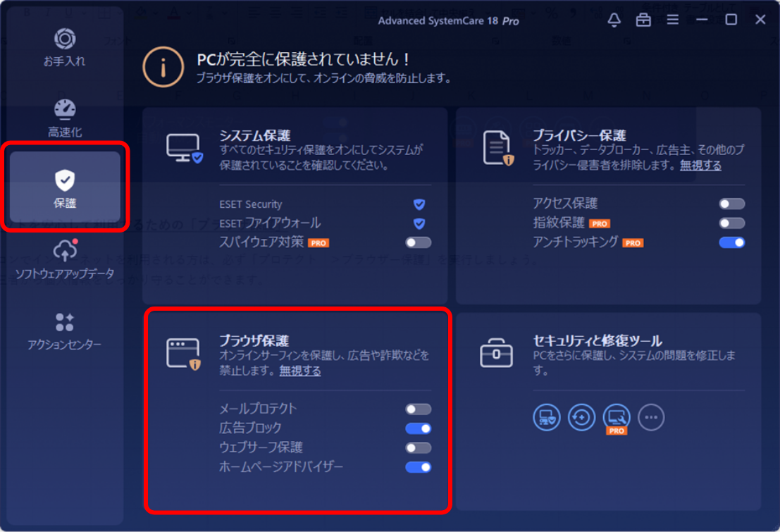The height and width of the screenshot is (532, 780).
Task: Open the PRO monitor-magnifier repair tool
Action: click(617, 419)
